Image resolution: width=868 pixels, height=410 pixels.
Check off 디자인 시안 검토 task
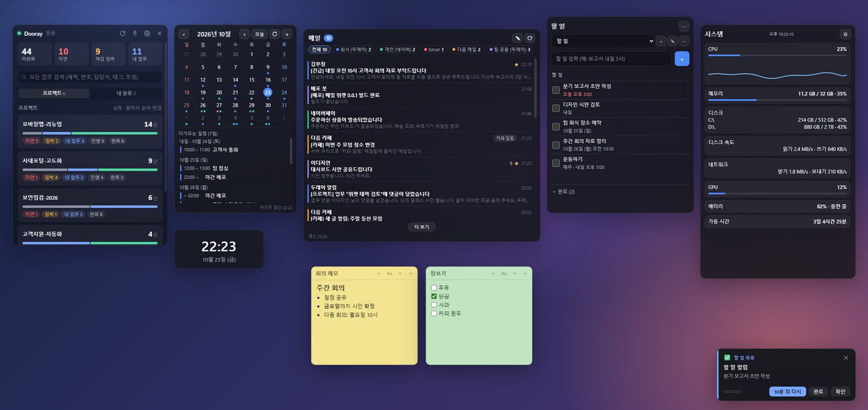pyautogui.click(x=556, y=109)
